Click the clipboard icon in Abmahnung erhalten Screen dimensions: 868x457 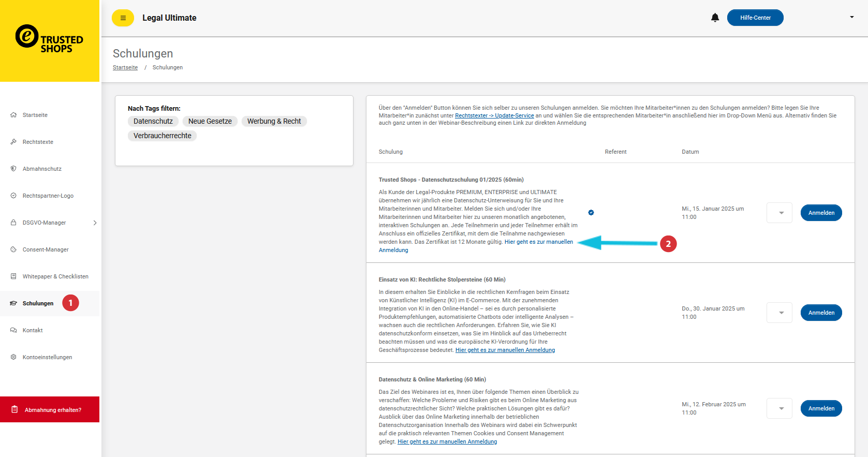(14, 409)
